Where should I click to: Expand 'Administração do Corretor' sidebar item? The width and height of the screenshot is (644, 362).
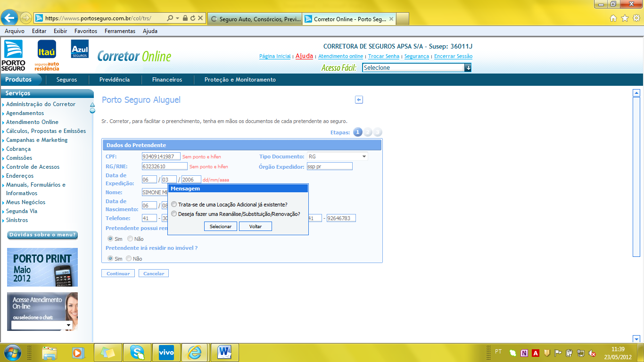41,104
